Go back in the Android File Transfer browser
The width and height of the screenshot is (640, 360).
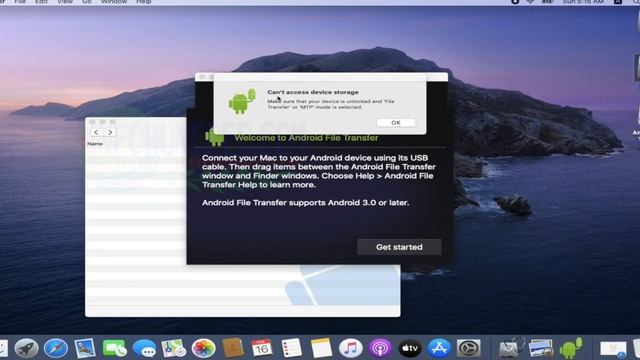96,132
